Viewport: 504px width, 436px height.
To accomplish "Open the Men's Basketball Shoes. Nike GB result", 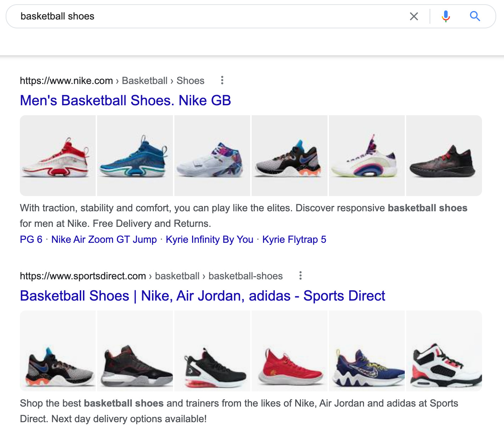I will (125, 101).
